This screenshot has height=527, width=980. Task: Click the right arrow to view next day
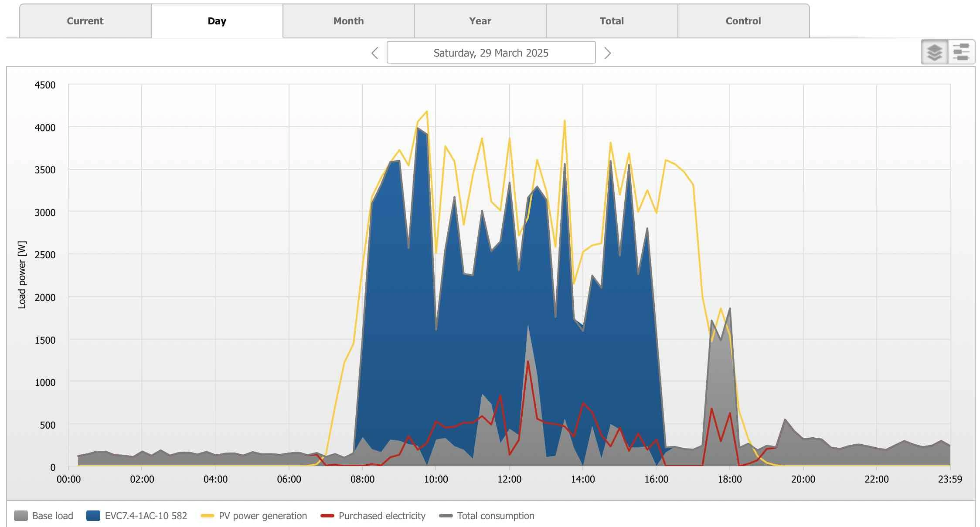click(607, 53)
